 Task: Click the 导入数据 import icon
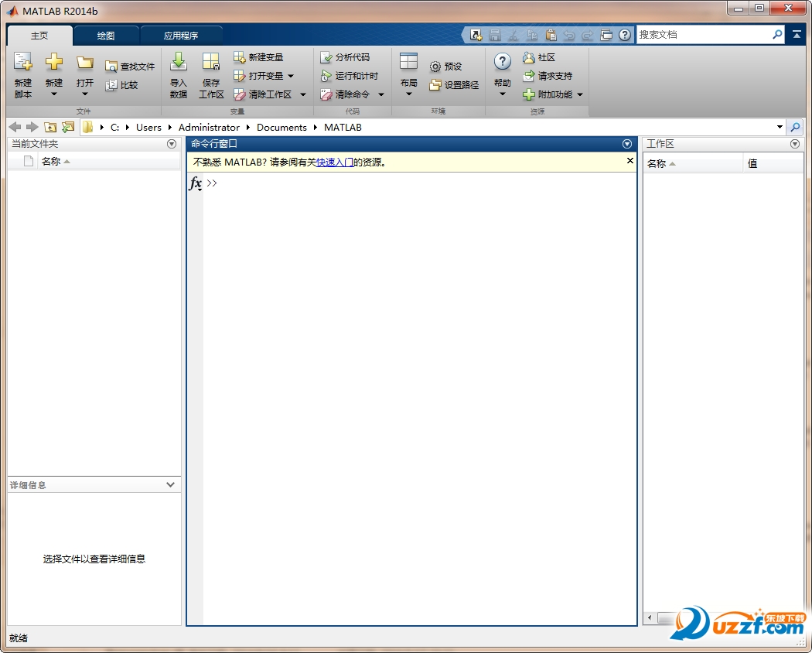click(x=179, y=61)
